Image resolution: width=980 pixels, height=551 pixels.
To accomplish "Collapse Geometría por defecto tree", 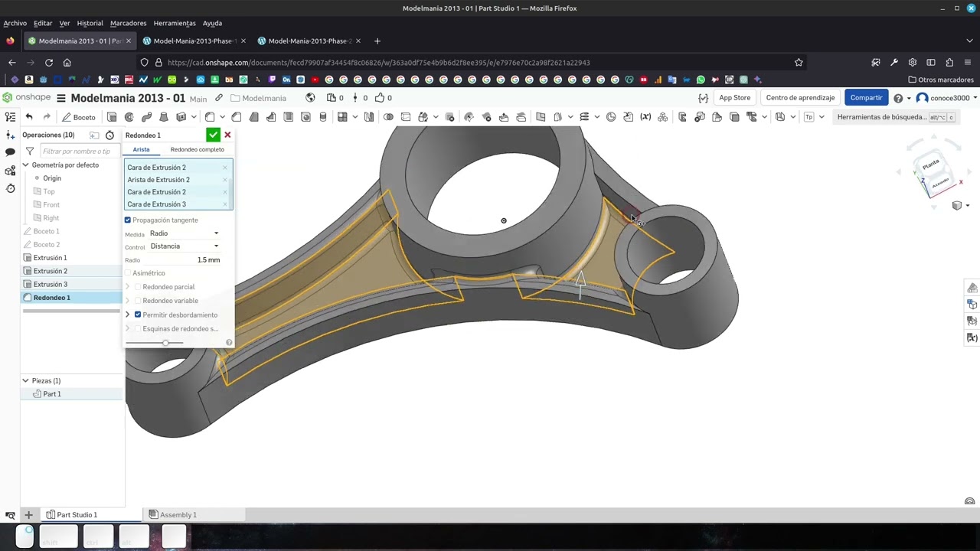I will pos(25,165).
